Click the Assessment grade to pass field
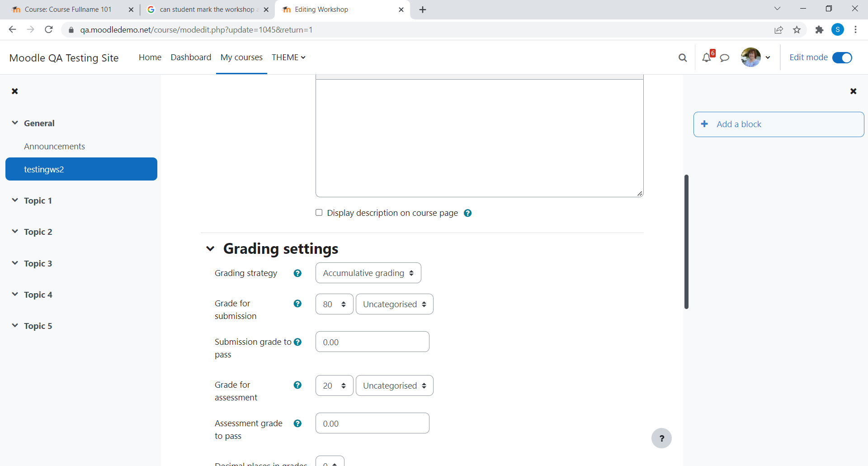Screen dimensions: 868x466 (372, 423)
